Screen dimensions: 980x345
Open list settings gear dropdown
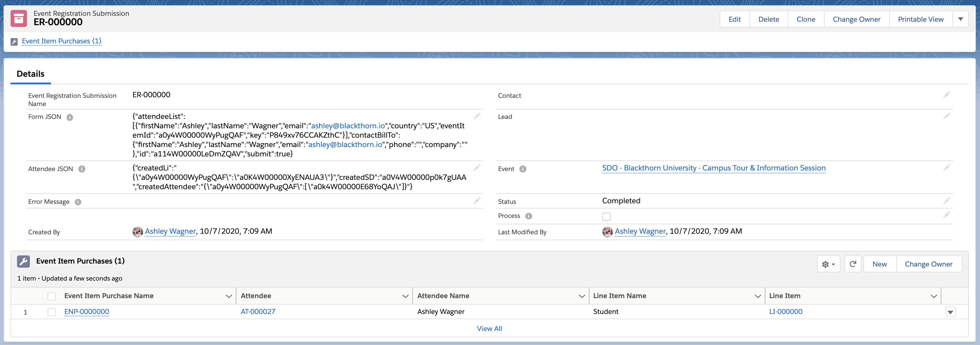(x=828, y=264)
